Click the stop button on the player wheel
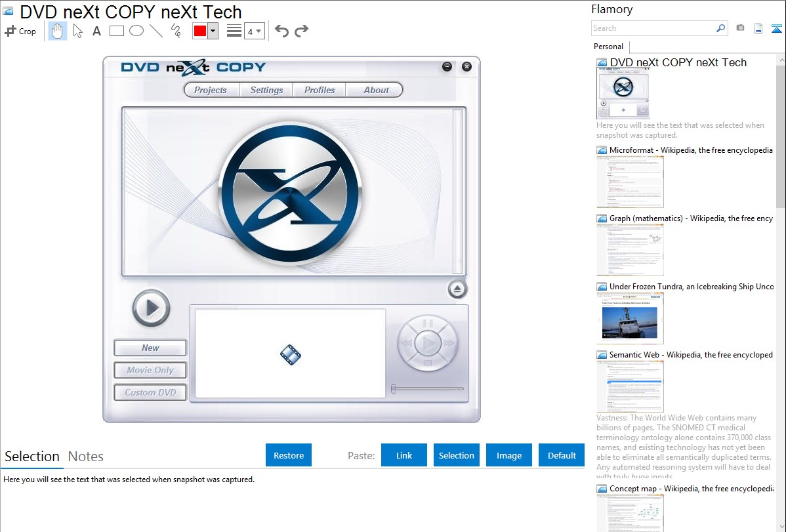 coord(428,363)
